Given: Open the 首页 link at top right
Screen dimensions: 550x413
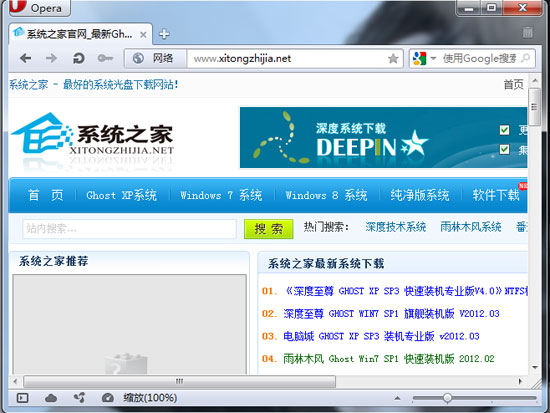Looking at the screenshot, I should pos(513,85).
